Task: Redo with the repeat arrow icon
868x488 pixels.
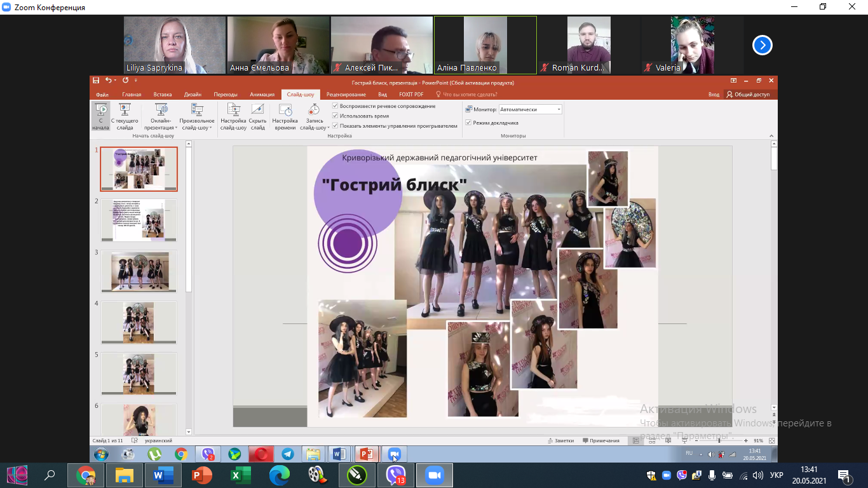Action: (125, 81)
